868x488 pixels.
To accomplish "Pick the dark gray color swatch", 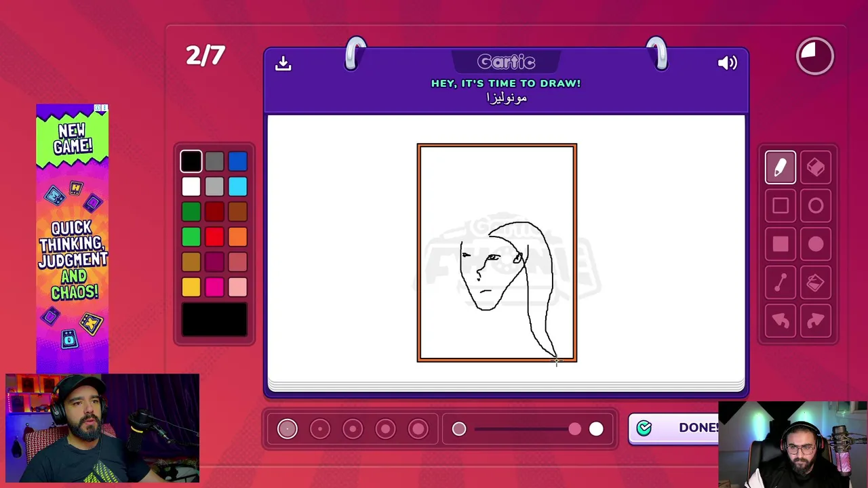I will click(x=214, y=161).
